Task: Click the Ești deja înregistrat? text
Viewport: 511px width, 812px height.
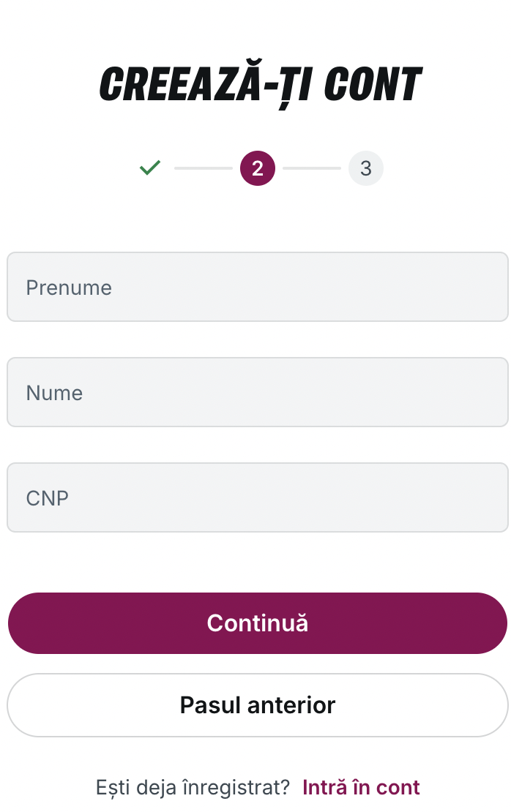Action: click(193, 787)
